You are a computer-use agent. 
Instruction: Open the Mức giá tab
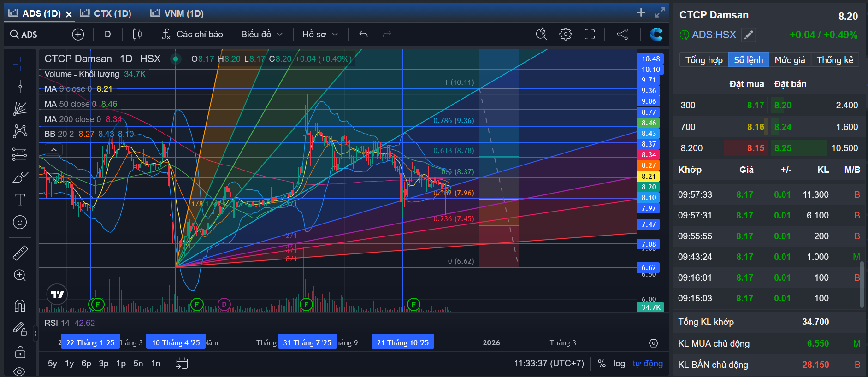point(790,60)
